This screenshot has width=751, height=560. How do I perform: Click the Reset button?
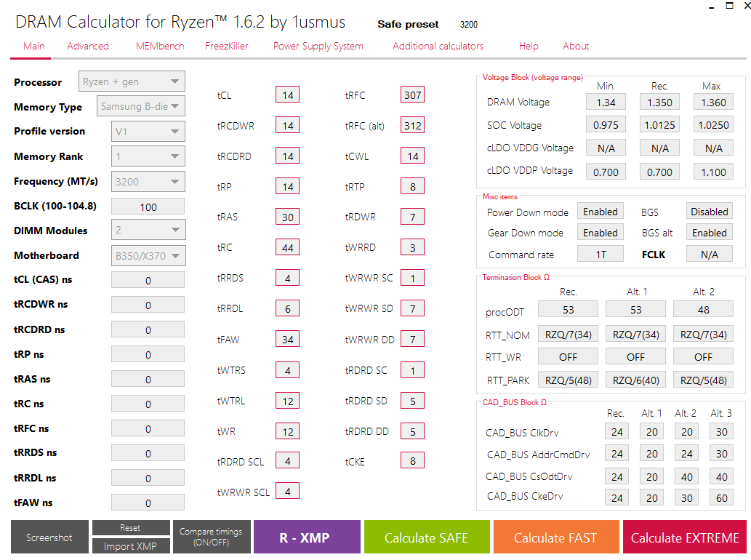tap(130, 527)
